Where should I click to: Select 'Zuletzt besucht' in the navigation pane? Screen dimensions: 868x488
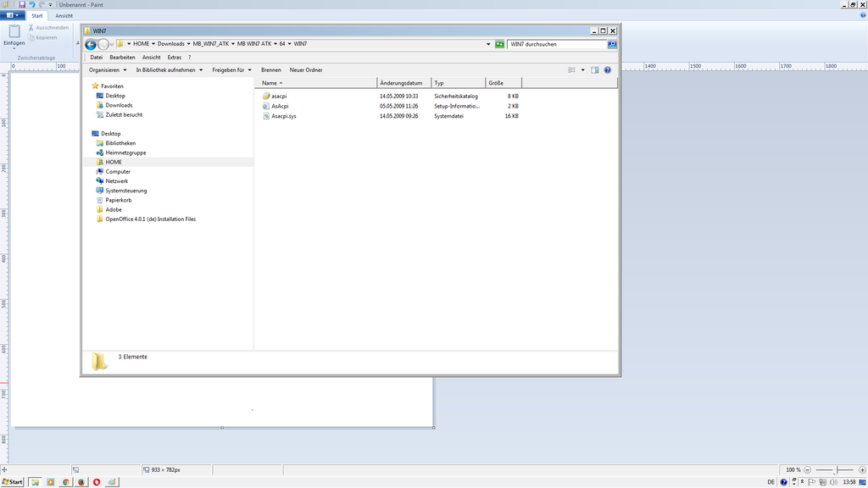(x=124, y=115)
